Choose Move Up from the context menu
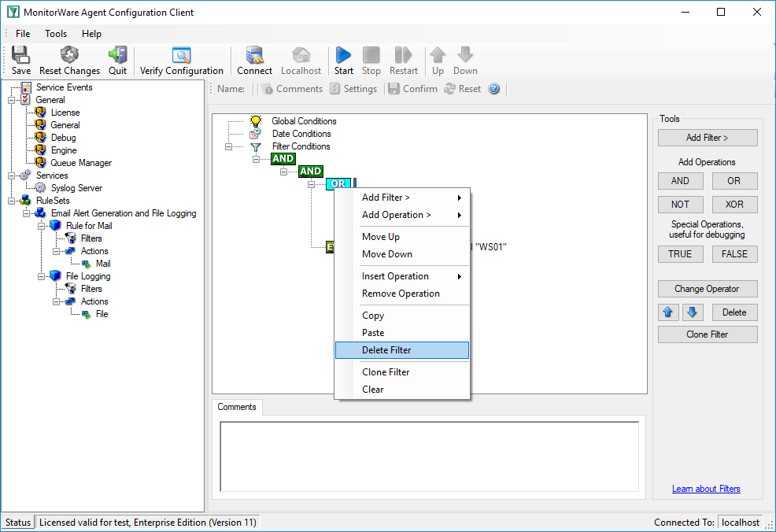 point(402,237)
